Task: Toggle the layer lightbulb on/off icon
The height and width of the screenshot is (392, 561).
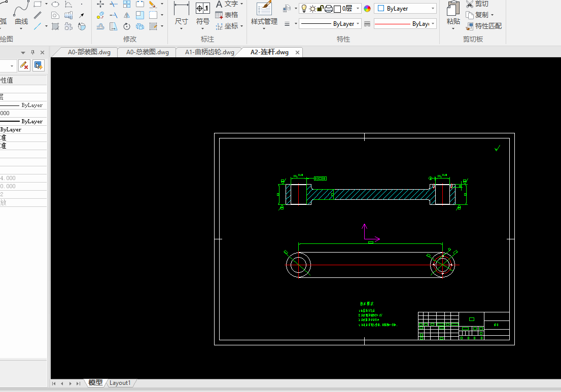Action: point(304,9)
